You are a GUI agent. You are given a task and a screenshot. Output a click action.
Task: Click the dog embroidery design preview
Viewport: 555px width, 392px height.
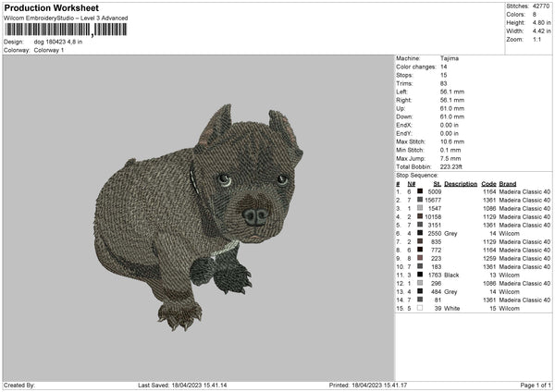click(x=199, y=217)
